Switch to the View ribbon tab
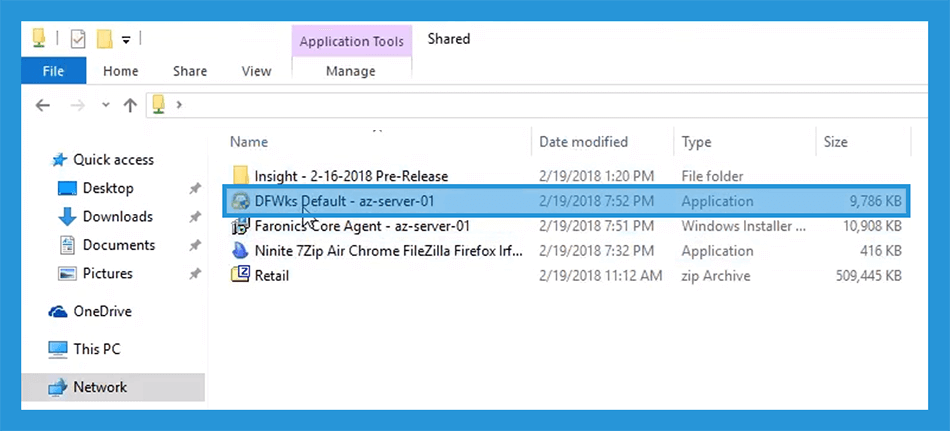Image resolution: width=950 pixels, height=431 pixels. tap(256, 71)
